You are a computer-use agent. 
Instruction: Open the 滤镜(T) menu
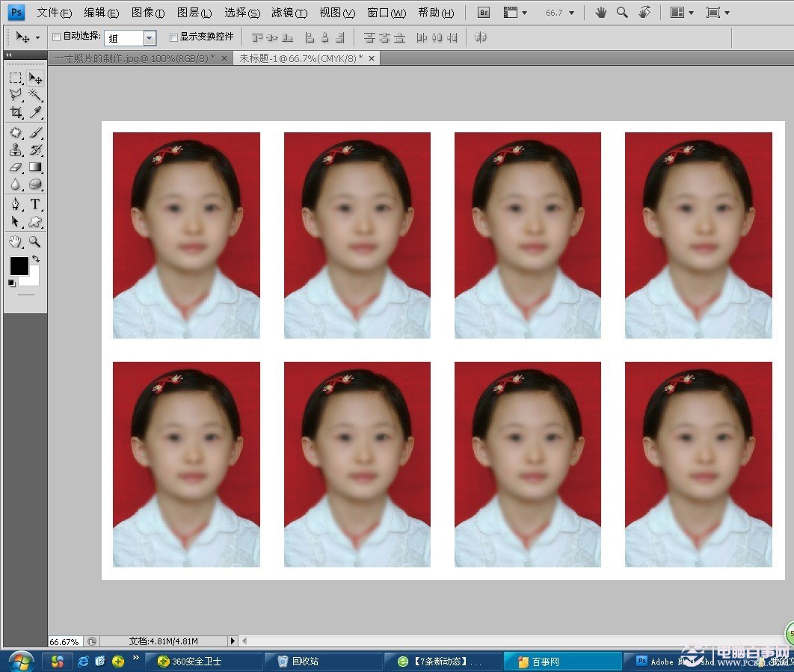point(289,13)
